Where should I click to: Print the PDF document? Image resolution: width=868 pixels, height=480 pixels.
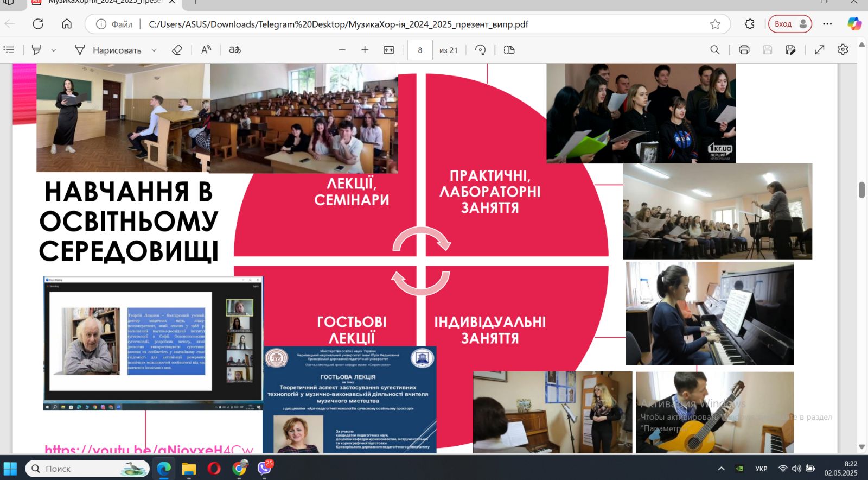pos(744,50)
